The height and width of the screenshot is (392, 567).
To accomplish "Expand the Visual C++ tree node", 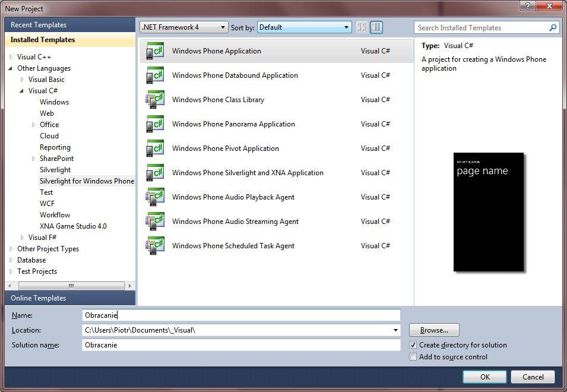I will pyautogui.click(x=11, y=57).
